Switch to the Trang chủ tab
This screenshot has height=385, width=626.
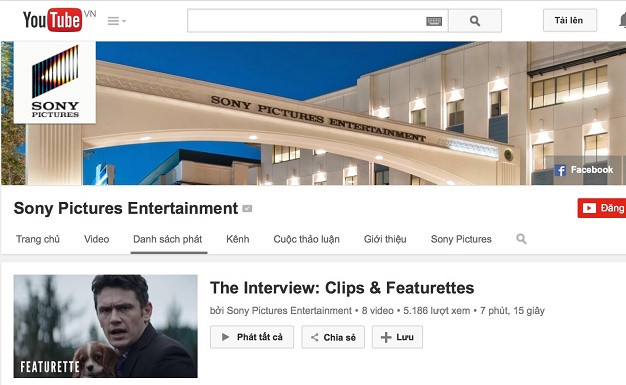[x=38, y=239]
